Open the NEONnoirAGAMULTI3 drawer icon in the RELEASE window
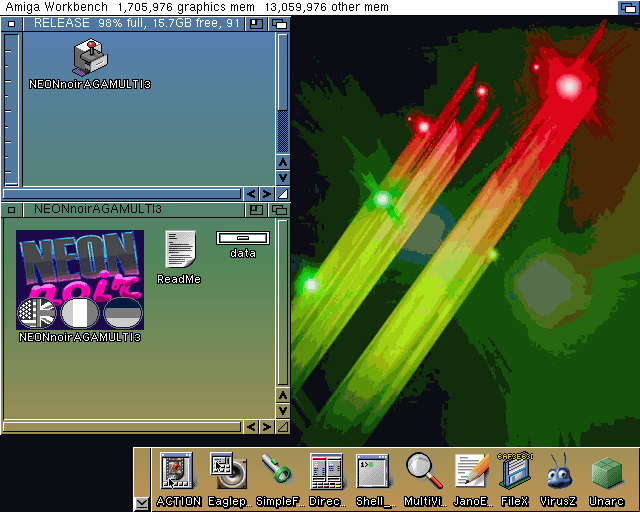Image resolution: width=640 pixels, height=512 pixels. pos(91,58)
